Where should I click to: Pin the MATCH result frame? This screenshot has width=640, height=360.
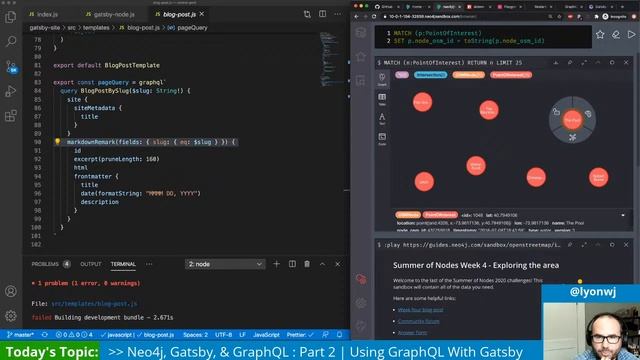click(x=570, y=62)
